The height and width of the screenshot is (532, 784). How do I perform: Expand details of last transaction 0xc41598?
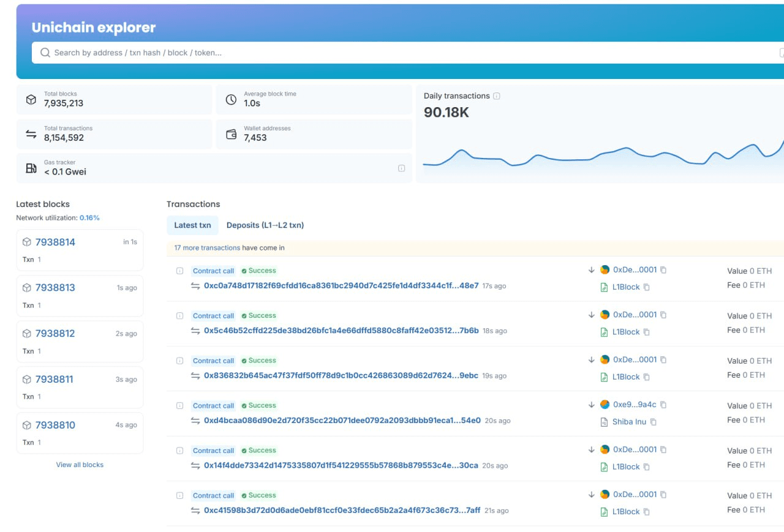(179, 495)
